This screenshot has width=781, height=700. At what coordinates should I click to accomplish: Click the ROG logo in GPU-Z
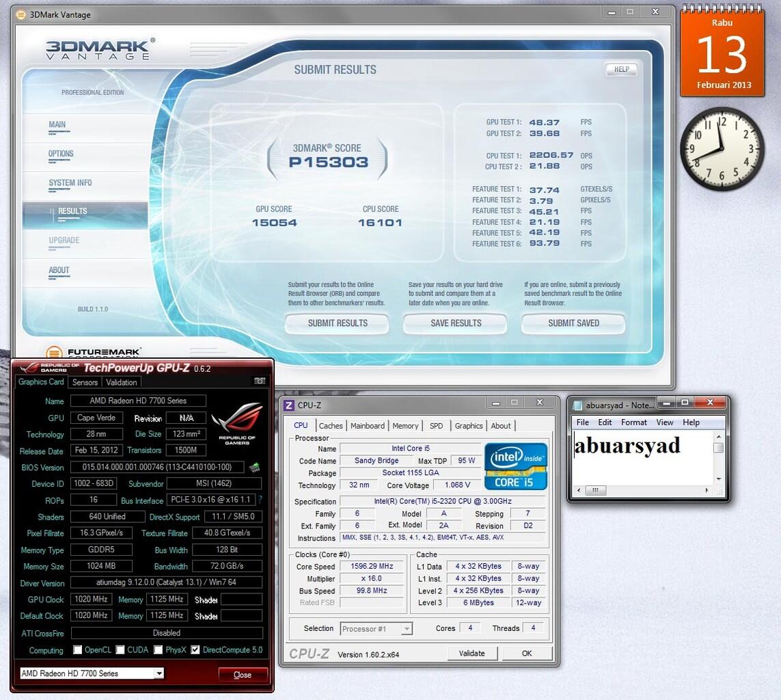tap(236, 422)
